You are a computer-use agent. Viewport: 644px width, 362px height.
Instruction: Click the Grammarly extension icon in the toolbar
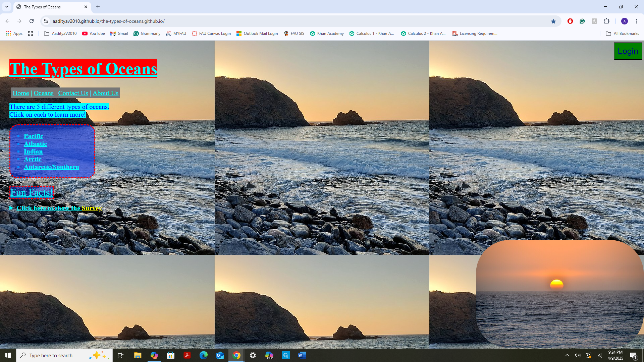582,21
